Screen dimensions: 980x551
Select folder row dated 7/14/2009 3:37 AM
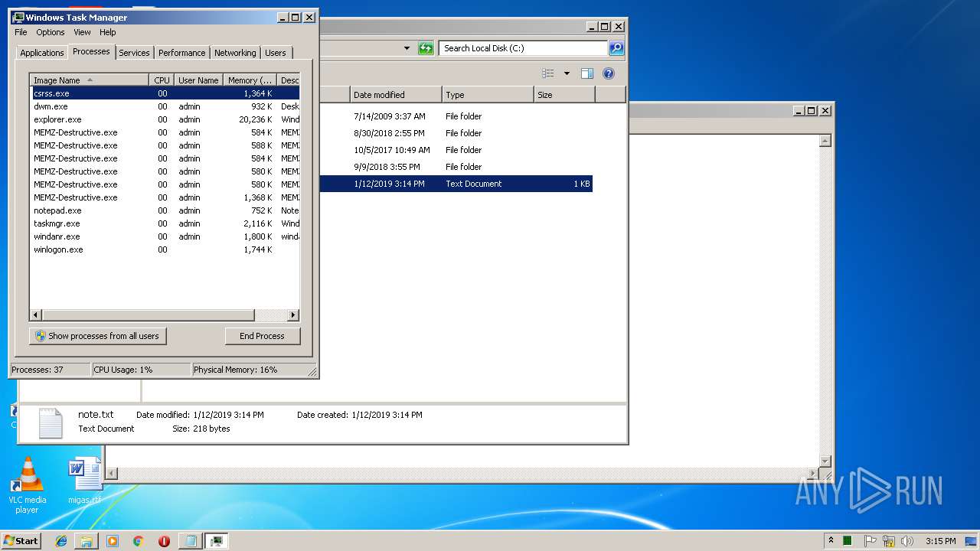(x=456, y=116)
